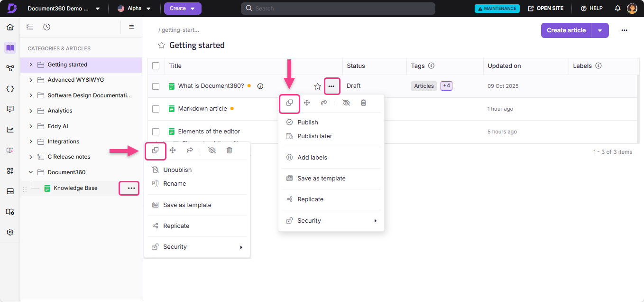
Task: Click the hide eye icon in the article context menu
Action: point(346,103)
